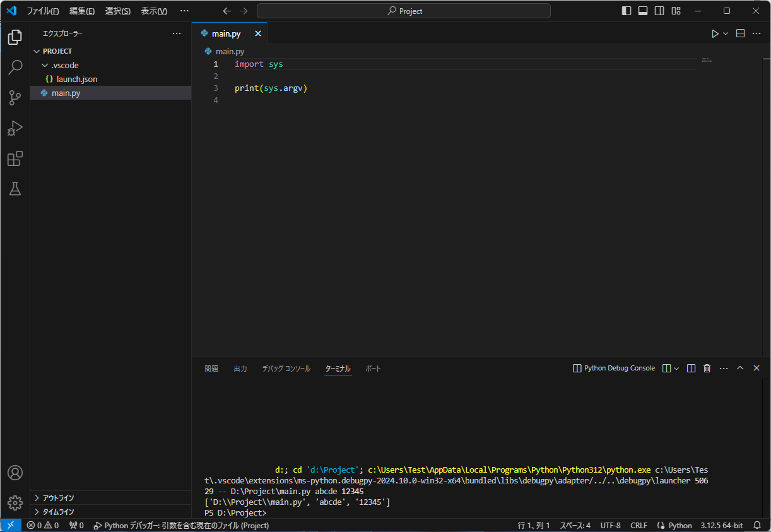Open editor More Actions ellipsis
The width and height of the screenshot is (771, 532).
tap(756, 33)
